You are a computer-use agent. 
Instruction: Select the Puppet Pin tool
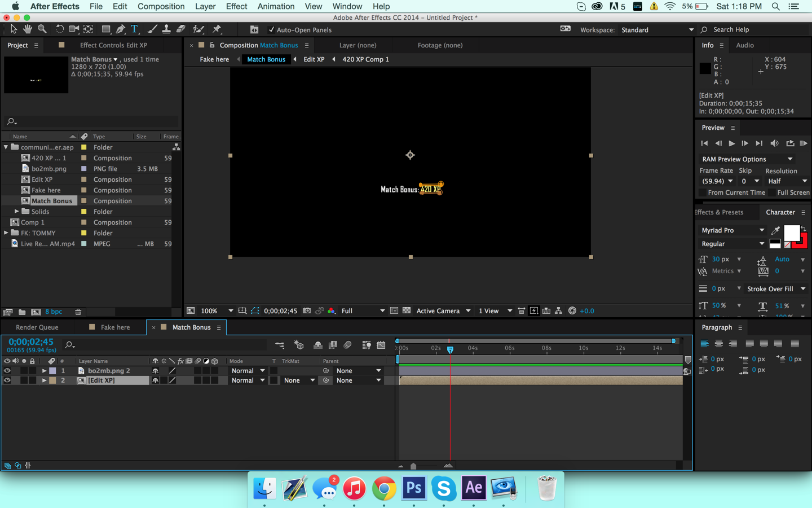pos(217,29)
